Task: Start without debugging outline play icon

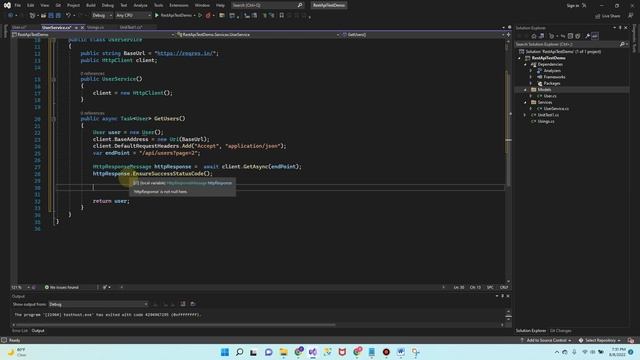Action: click(x=200, y=16)
